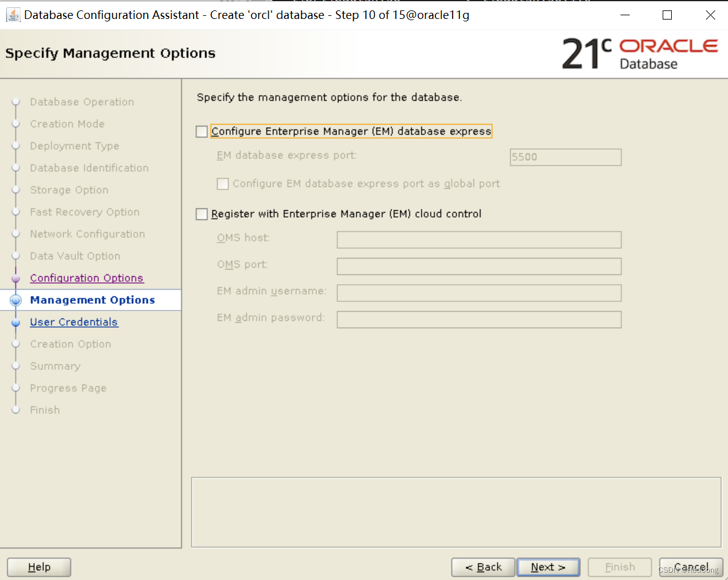Click the empty message area at bottom
728x580 pixels.
(456, 512)
